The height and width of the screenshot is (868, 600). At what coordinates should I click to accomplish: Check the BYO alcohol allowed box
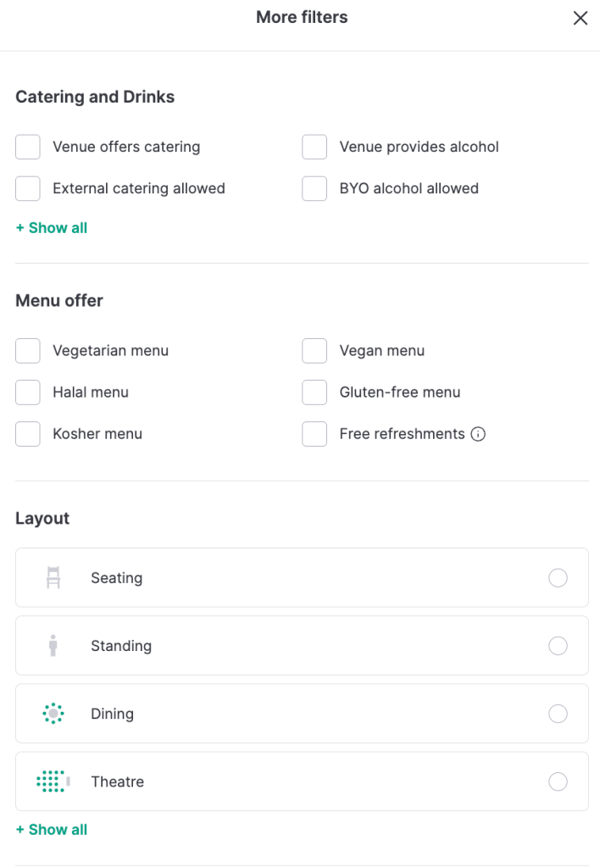[314, 188]
